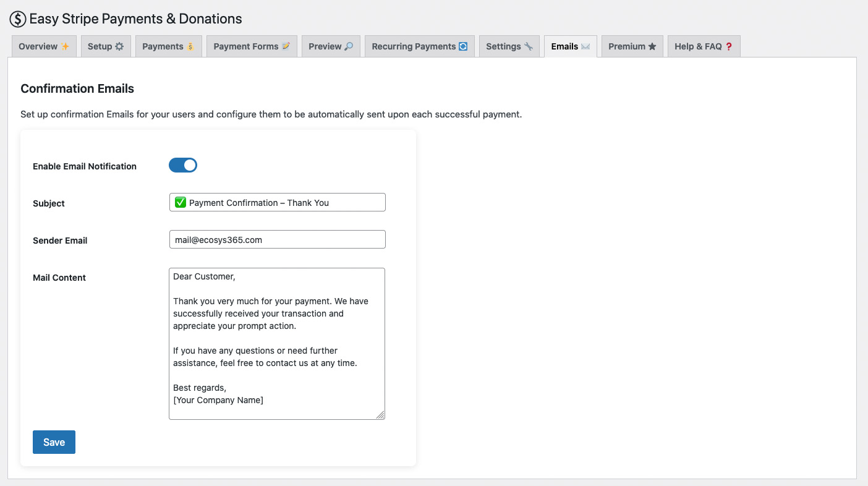
Task: Open the Premium tab
Action: [x=632, y=46]
